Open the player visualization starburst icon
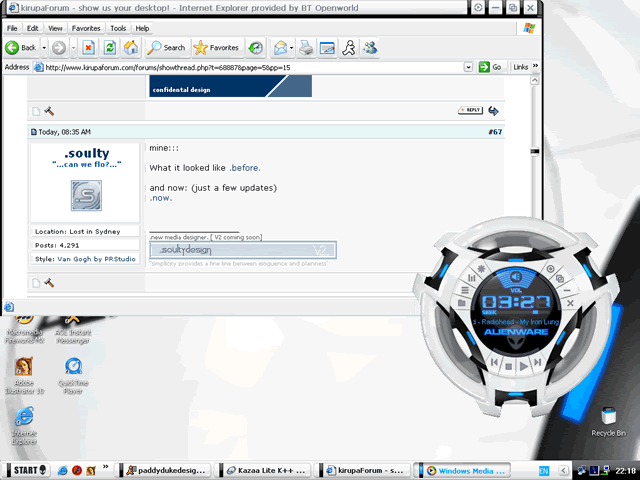This screenshot has height=480, width=640. click(481, 269)
